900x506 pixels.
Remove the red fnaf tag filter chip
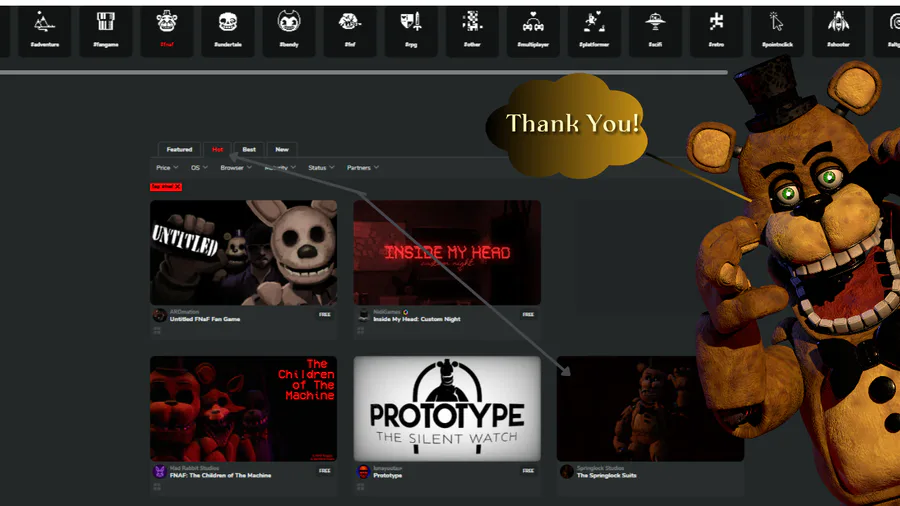point(177,186)
